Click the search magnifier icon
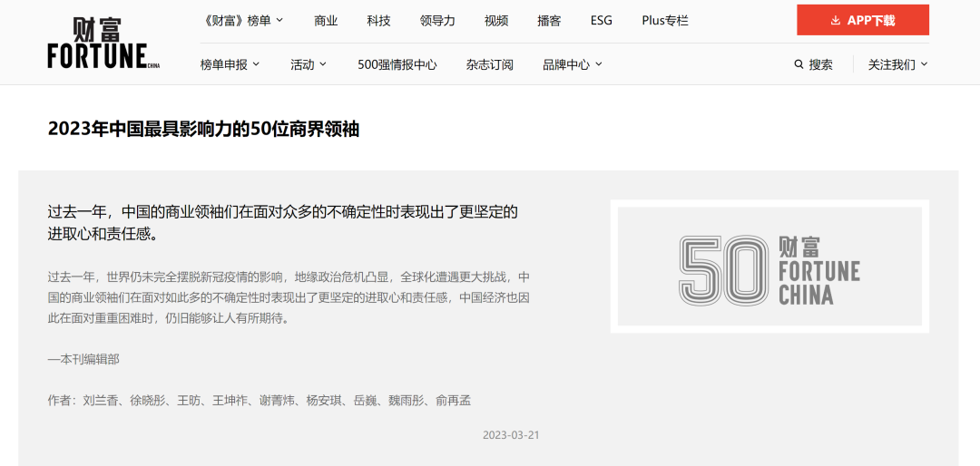The height and width of the screenshot is (466, 980). pos(799,64)
